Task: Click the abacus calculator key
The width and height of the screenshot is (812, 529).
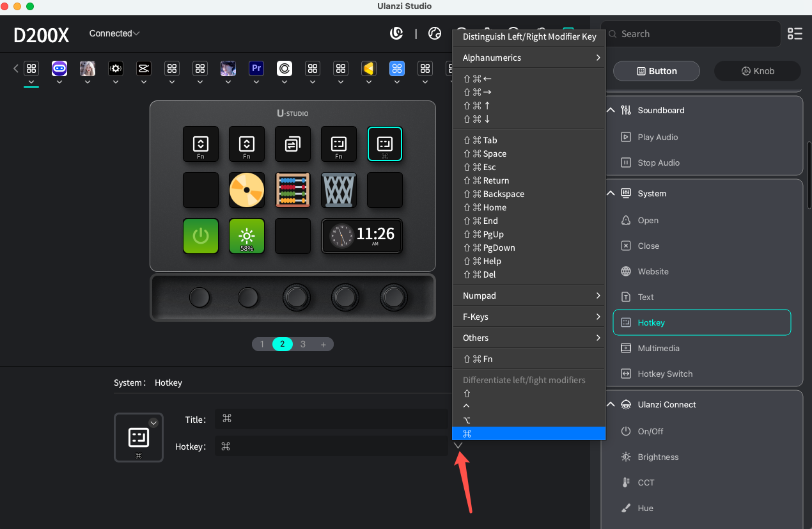Action: [293, 190]
